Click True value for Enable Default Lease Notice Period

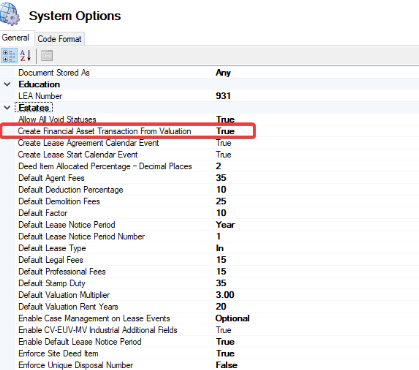tap(226, 342)
